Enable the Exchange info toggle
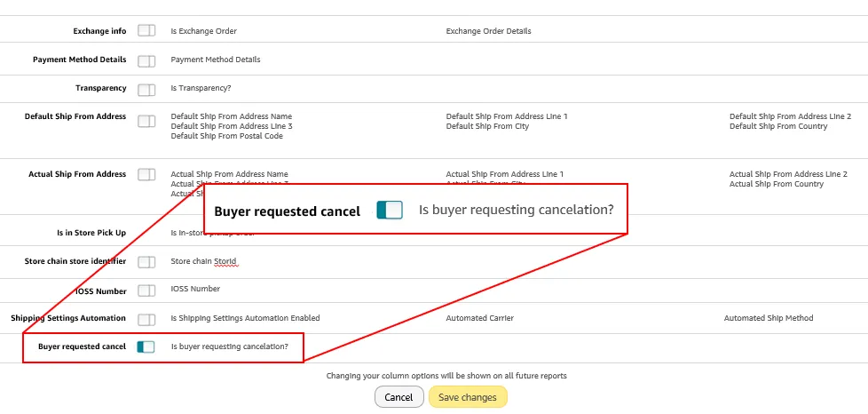This screenshot has height=414, width=868. pos(146,31)
